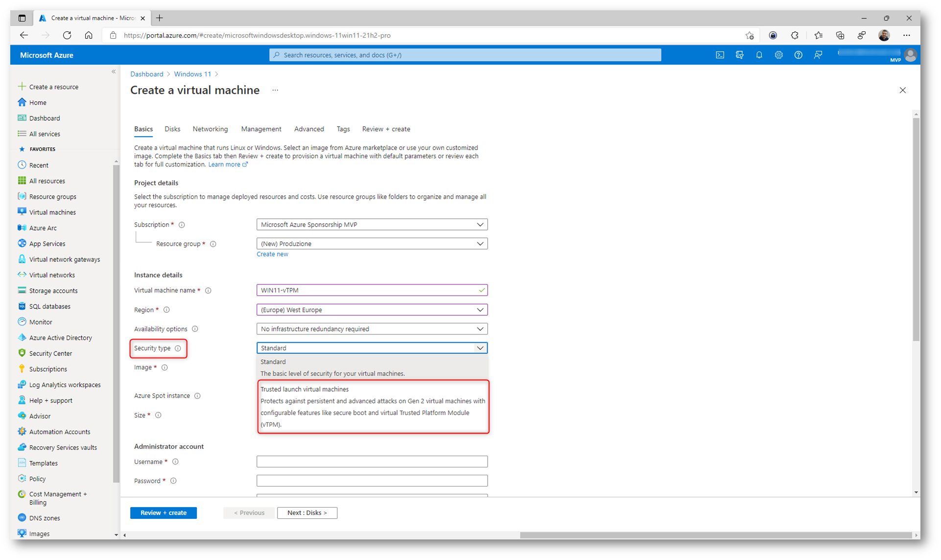Open Azure Cloud Shell icon

pyautogui.click(x=720, y=55)
